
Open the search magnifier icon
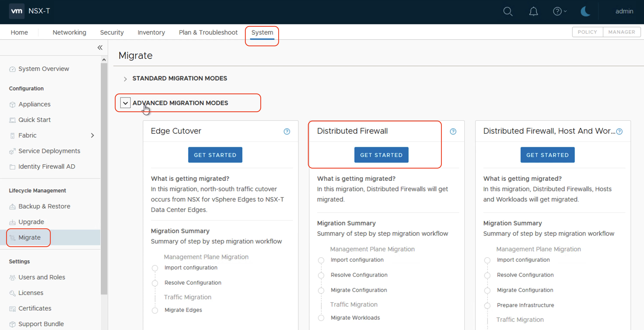tap(508, 11)
